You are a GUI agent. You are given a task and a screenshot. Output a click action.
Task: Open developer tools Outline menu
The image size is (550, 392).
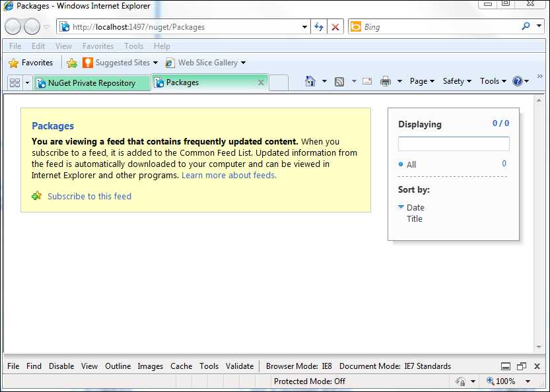(x=118, y=366)
